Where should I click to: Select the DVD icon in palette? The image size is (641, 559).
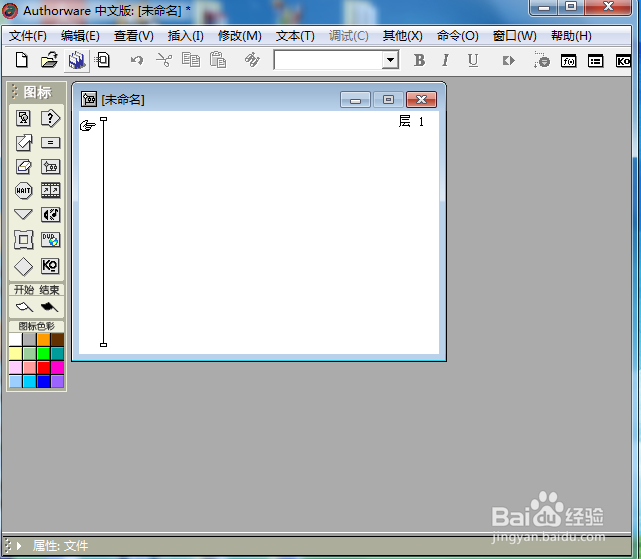(50, 240)
